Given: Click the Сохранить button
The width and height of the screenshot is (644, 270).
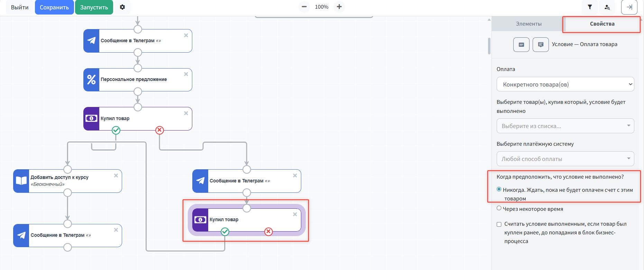Looking at the screenshot, I should (x=54, y=7).
